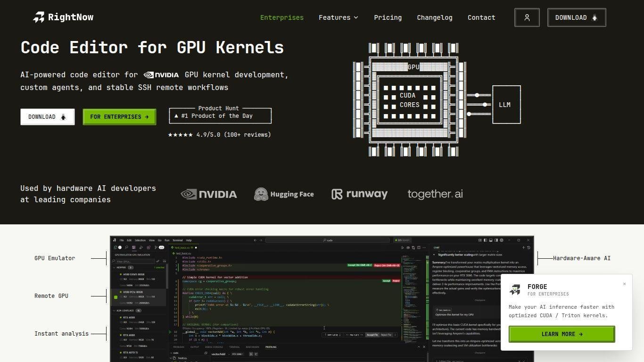The height and width of the screenshot is (362, 644).
Task: Open the user account icon button
Action: coord(527,17)
